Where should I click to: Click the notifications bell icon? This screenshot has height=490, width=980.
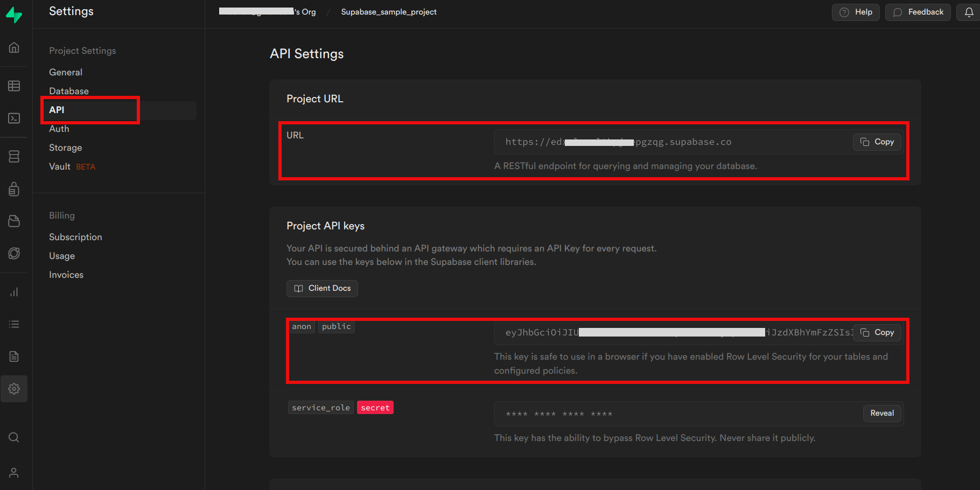pos(969,12)
